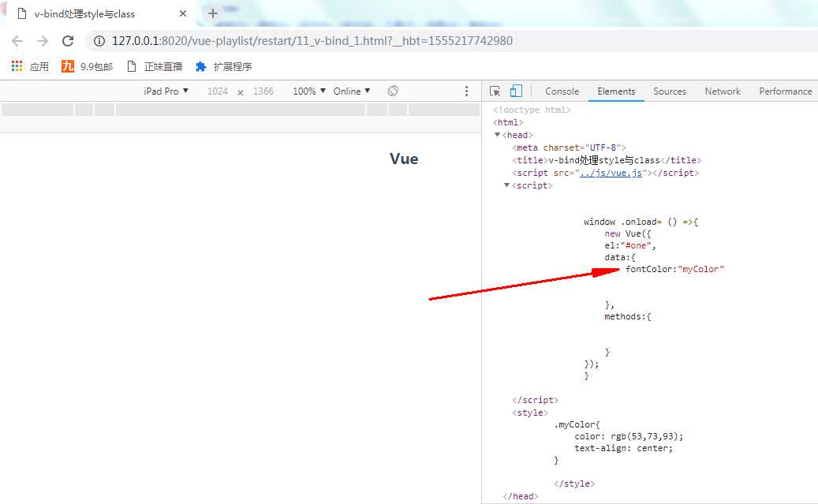Switch to the Sources tab
Viewport: 818px width, 504px height.
[670, 91]
